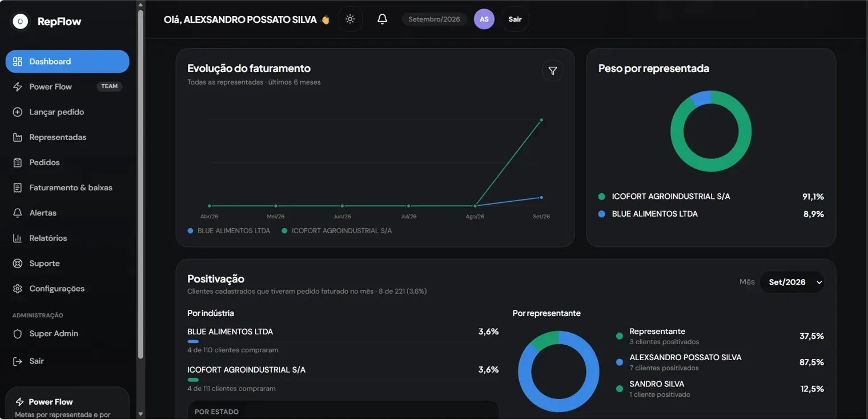Click the Sair button in the header

[x=515, y=19]
